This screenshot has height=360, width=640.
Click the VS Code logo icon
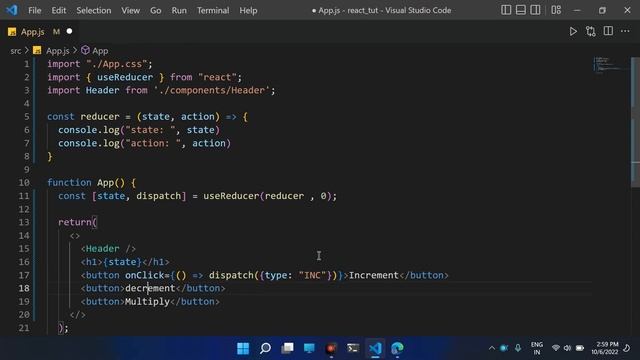click(11, 10)
